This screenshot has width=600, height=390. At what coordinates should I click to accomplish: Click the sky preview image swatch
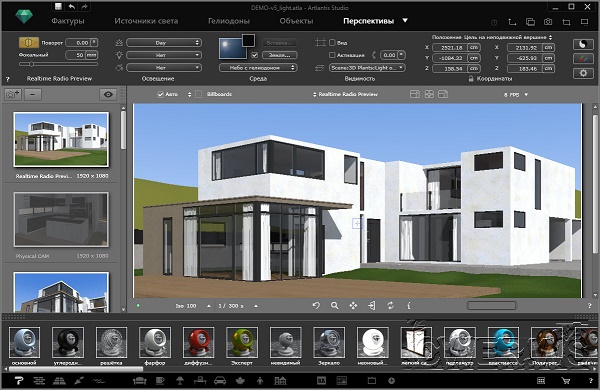232,49
